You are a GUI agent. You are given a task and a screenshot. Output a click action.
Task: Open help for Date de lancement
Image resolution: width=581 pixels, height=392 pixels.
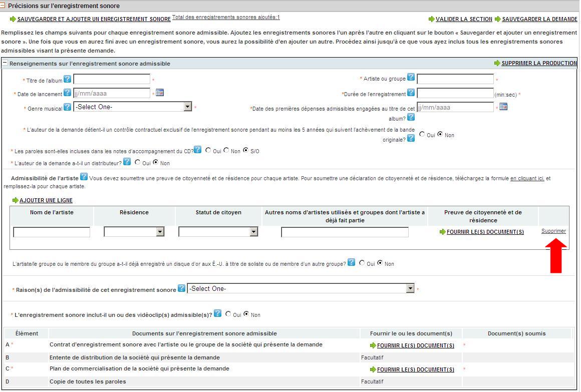67,93
